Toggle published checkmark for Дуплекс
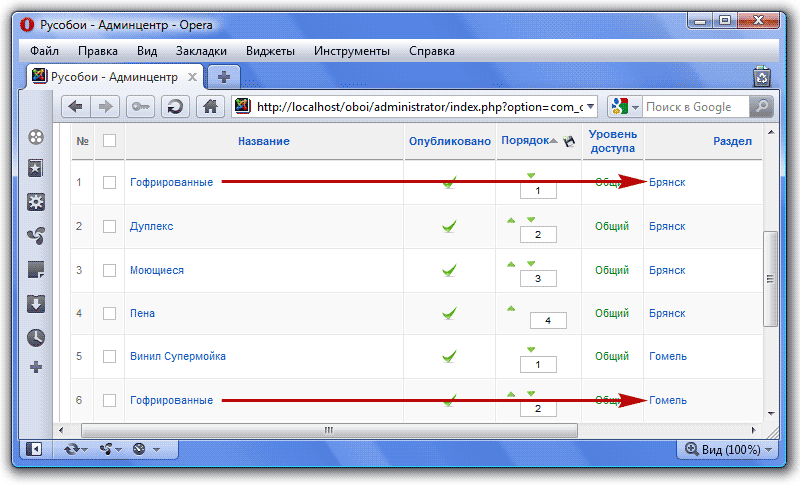This screenshot has width=800, height=487. point(449,227)
